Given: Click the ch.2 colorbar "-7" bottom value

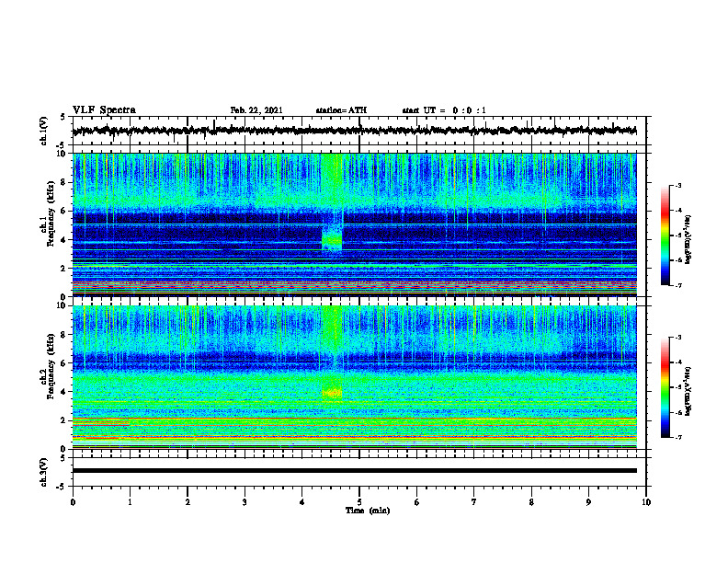Looking at the screenshot, I should (x=678, y=437).
